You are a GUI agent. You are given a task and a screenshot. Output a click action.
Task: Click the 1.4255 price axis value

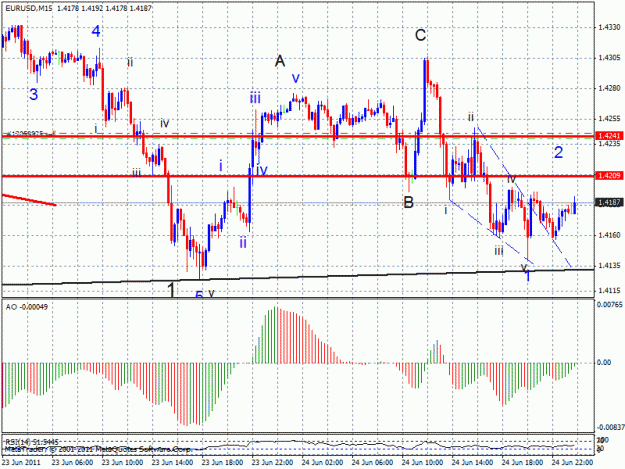coord(610,119)
